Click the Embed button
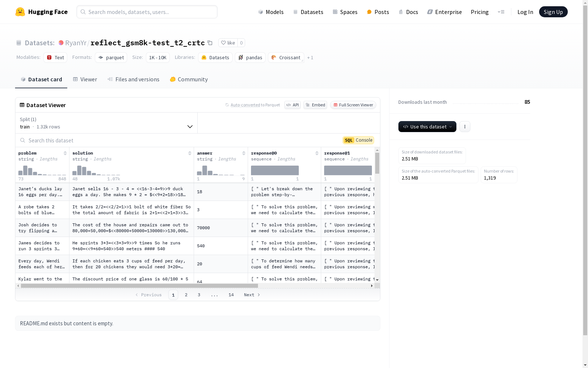The width and height of the screenshot is (588, 368). coord(315,105)
